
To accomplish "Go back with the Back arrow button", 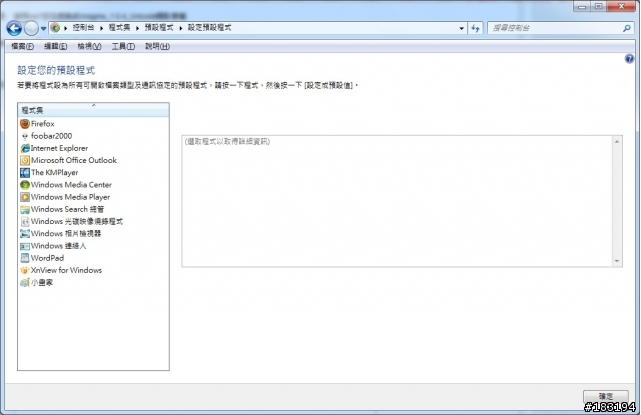I will [14, 28].
